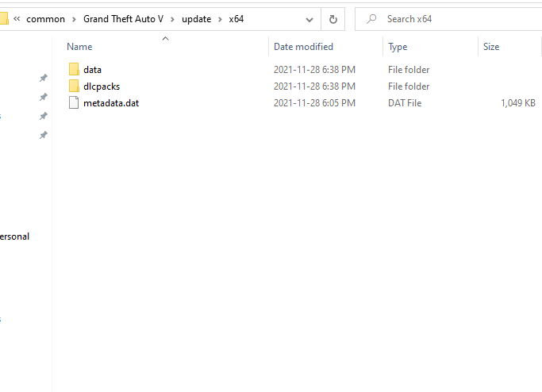
Task: Sort by Type column header
Action: pos(398,47)
